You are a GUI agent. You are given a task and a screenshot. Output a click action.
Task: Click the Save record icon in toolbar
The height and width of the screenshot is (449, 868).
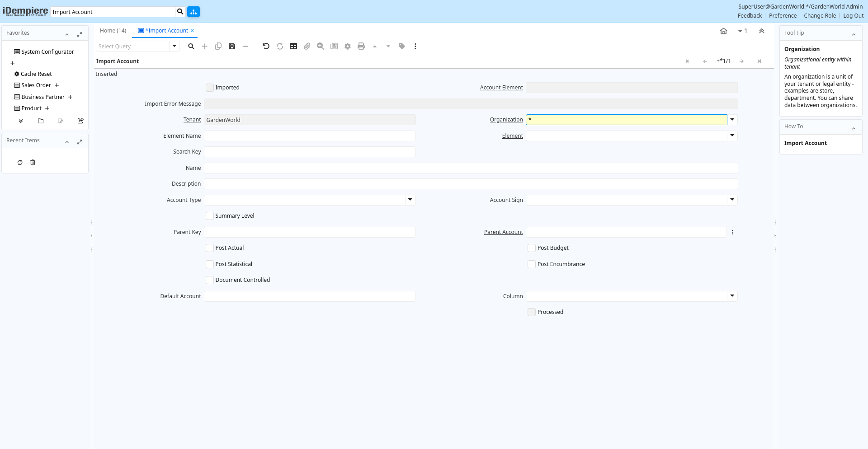pos(232,46)
